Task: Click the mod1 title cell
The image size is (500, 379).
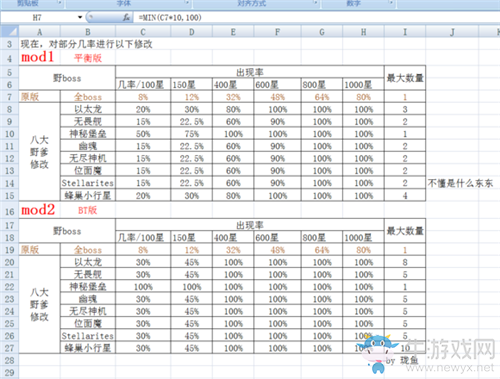Action: pos(39,57)
